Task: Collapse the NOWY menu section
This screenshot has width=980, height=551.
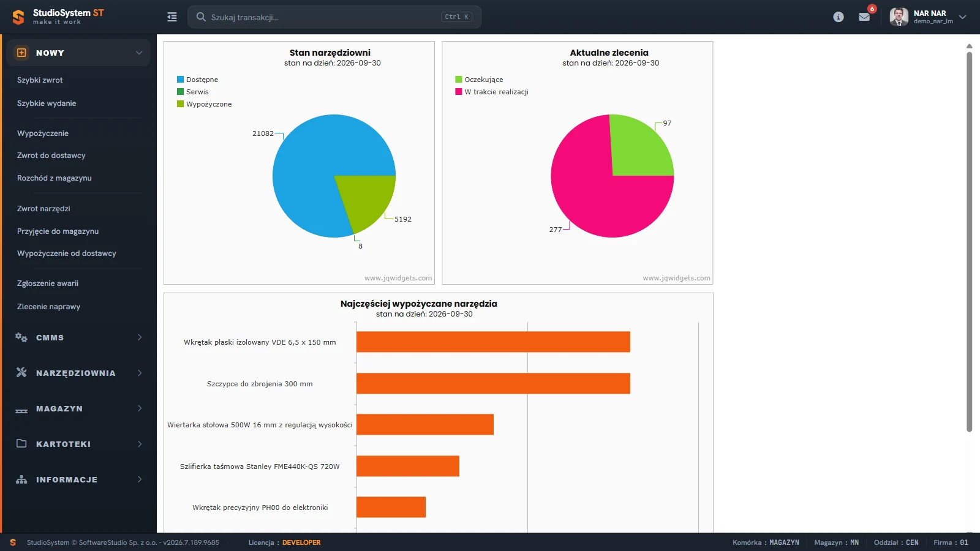Action: 139,53
